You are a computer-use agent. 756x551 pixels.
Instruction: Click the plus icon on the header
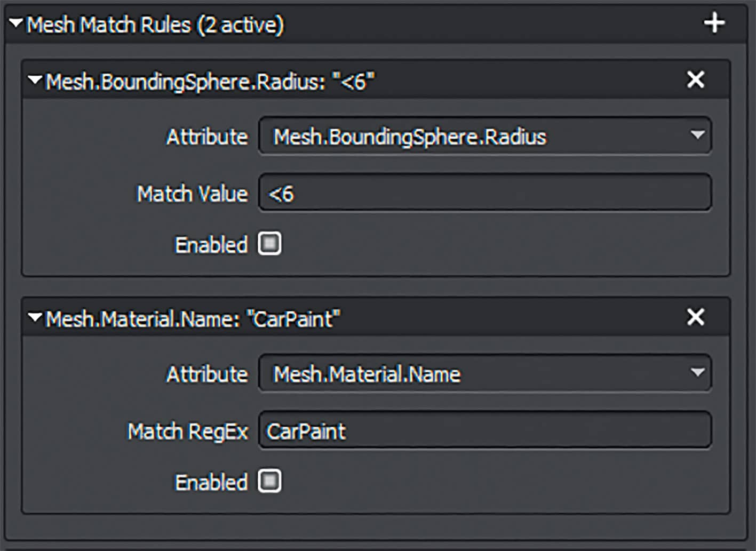715,22
